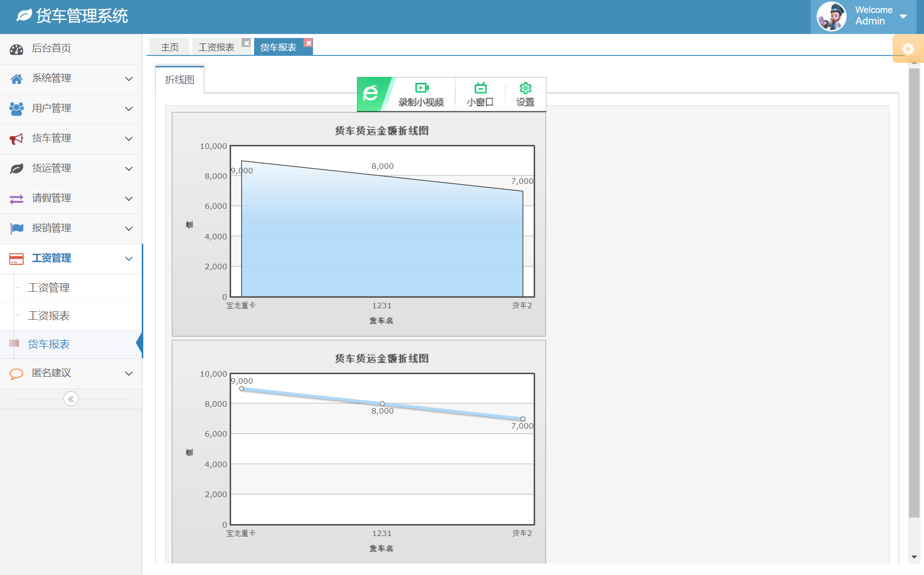Viewport: 924px width, 575px height.
Task: Switch to the 主页 tab
Action: pos(170,47)
